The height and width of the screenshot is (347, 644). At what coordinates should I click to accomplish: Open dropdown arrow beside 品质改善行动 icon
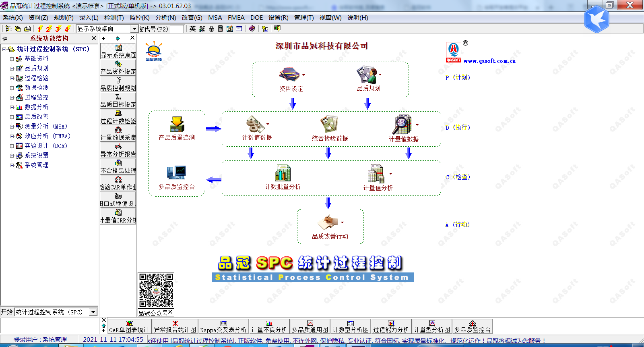[343, 222]
